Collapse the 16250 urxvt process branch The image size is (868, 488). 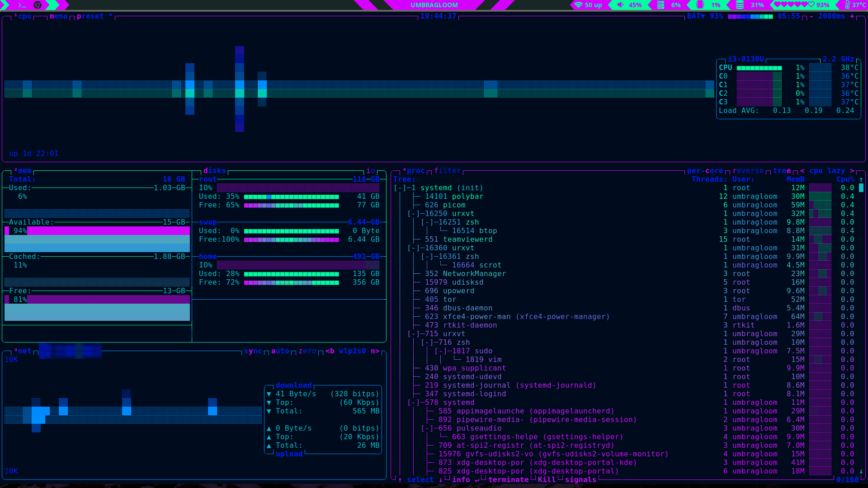[x=414, y=214]
